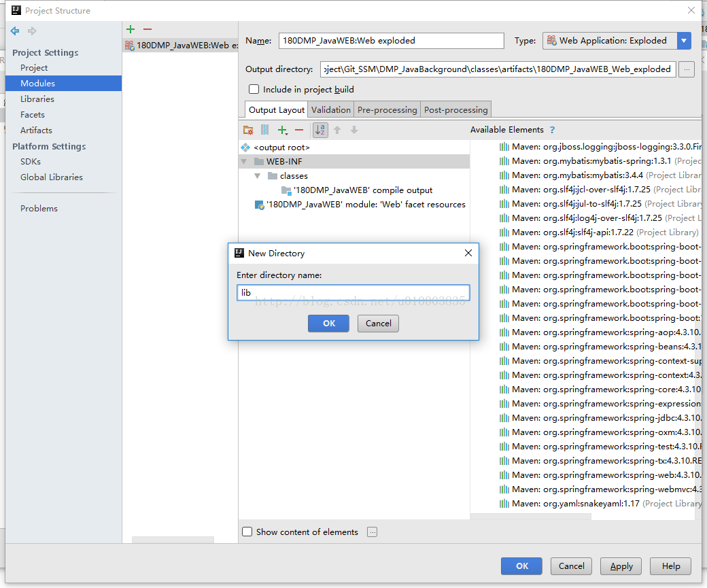Switch to the Validation tab
Viewport: 707px width, 588px height.
pos(331,110)
